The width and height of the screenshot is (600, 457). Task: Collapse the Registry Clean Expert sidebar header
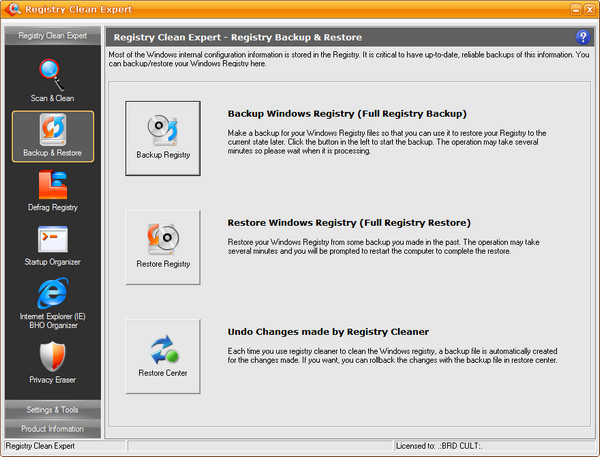pos(52,36)
